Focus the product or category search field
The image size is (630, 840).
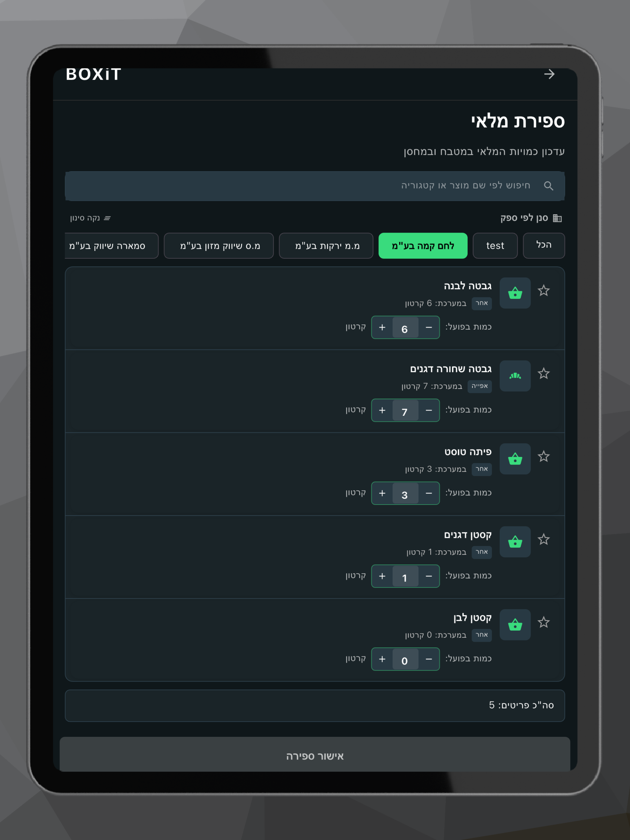[315, 186]
